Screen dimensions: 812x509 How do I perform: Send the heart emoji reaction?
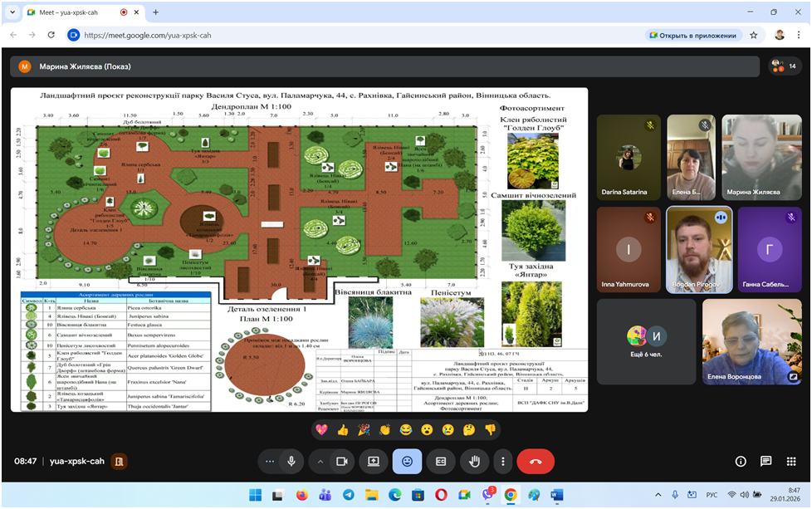point(320,429)
